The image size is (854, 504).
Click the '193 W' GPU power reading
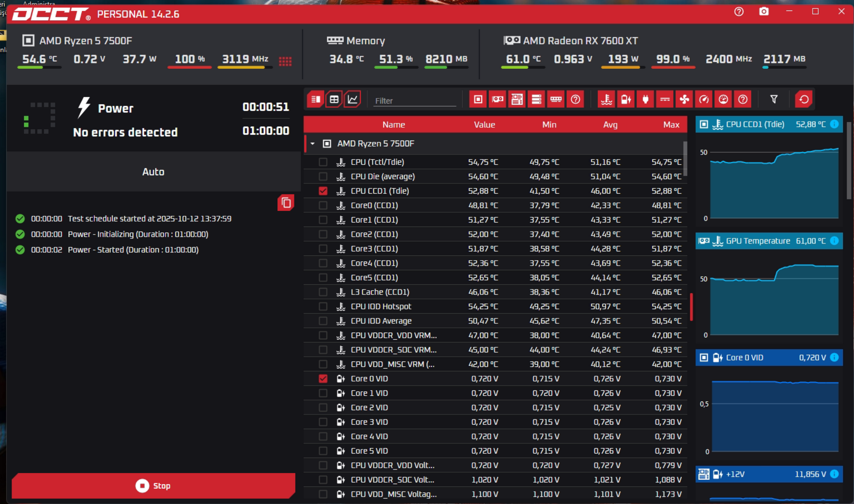tap(623, 59)
